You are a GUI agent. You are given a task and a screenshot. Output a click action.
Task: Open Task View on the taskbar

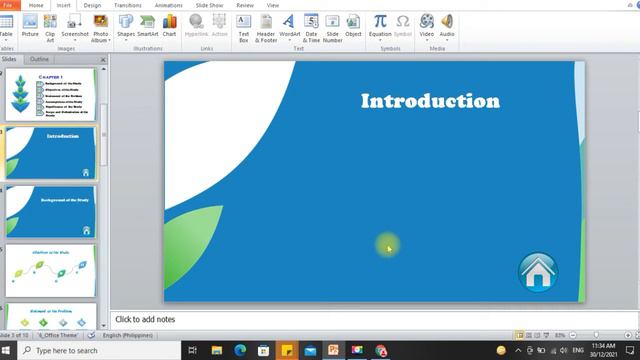pos(193,351)
